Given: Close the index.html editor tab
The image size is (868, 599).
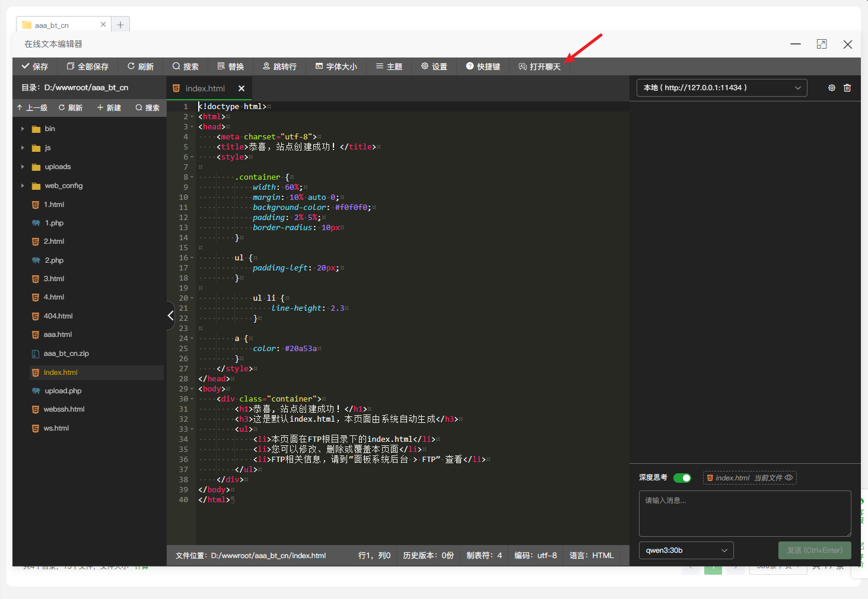Looking at the screenshot, I should tap(241, 88).
